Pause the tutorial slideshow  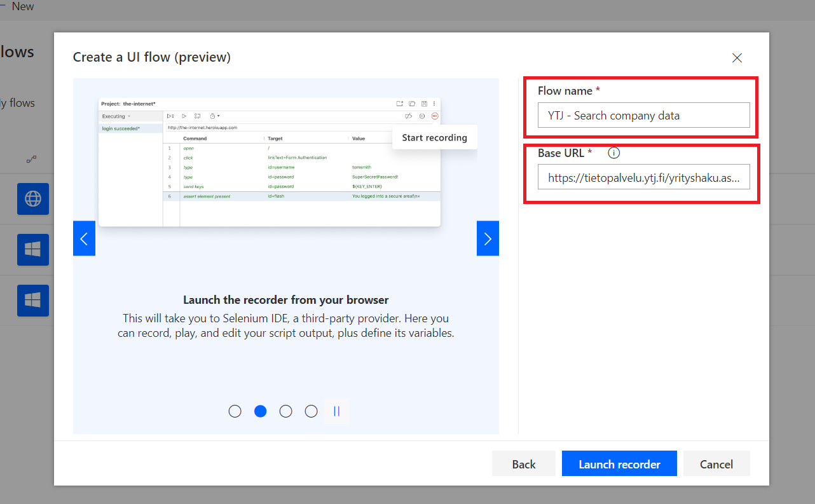pyautogui.click(x=336, y=411)
